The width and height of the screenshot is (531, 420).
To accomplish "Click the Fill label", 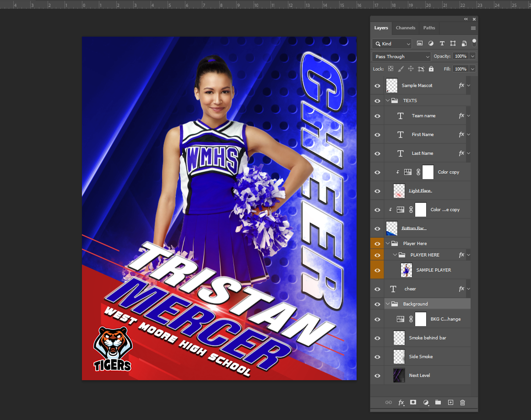I will click(x=447, y=69).
